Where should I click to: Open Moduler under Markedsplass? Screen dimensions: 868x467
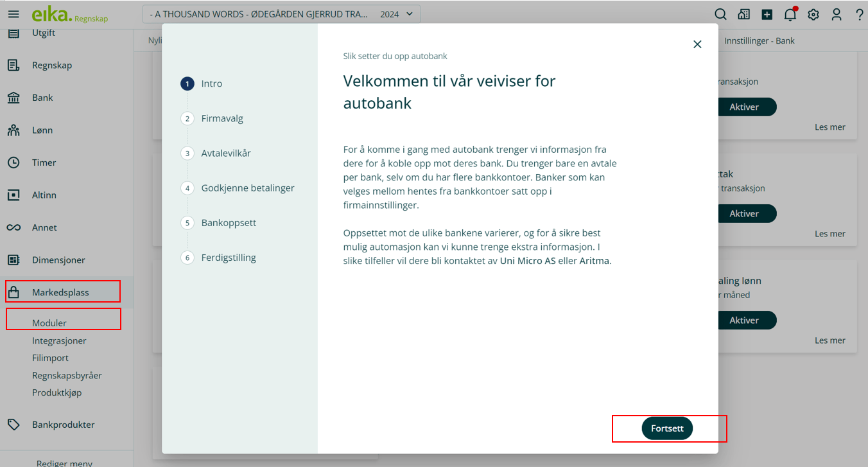point(49,322)
